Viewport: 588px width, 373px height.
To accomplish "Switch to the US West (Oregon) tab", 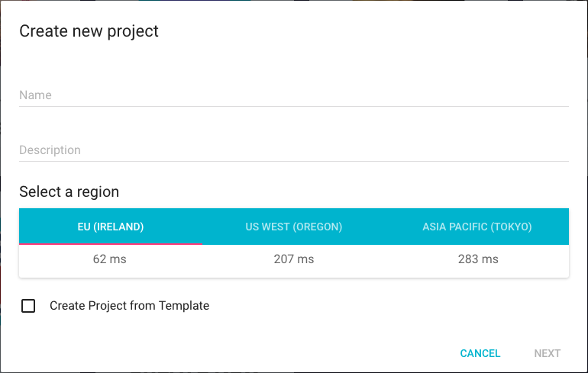I will point(294,227).
